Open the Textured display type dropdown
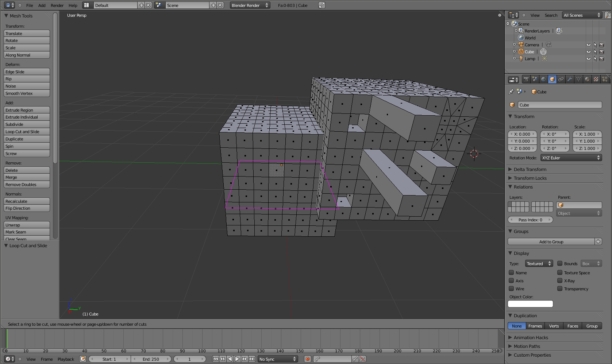Viewport: 612px width, 364px height. (539, 263)
